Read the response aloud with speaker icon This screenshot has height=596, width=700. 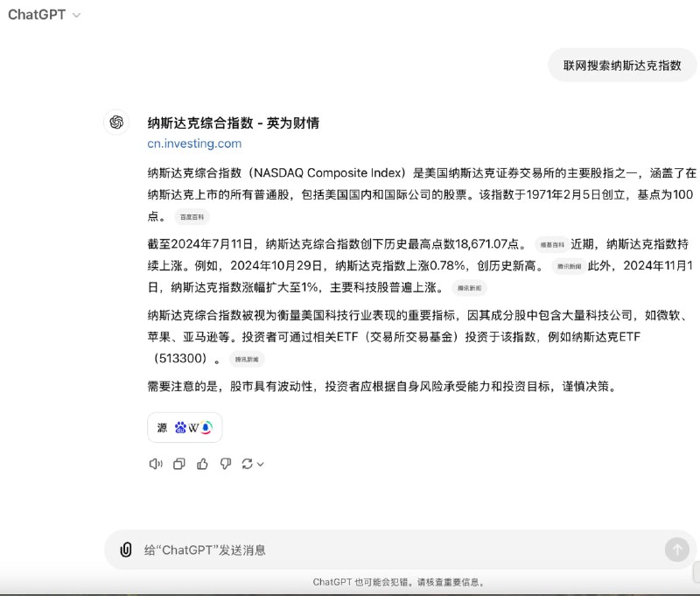tap(156, 464)
